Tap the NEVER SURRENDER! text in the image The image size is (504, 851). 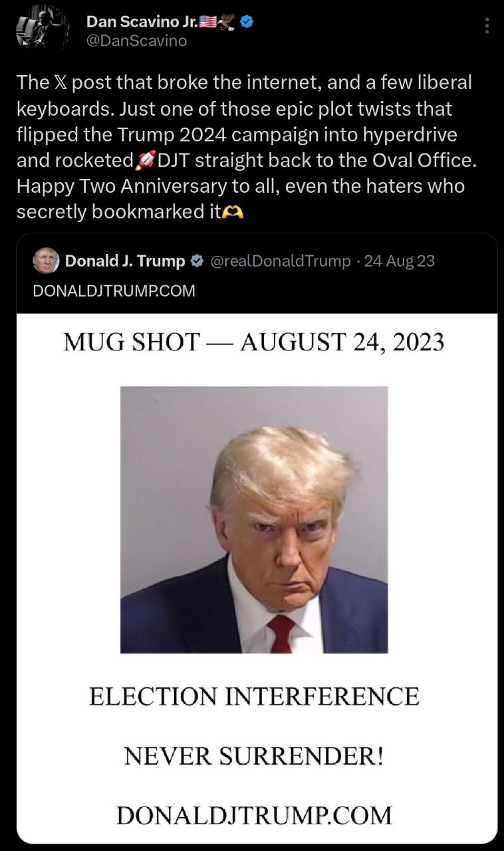pos(254,756)
